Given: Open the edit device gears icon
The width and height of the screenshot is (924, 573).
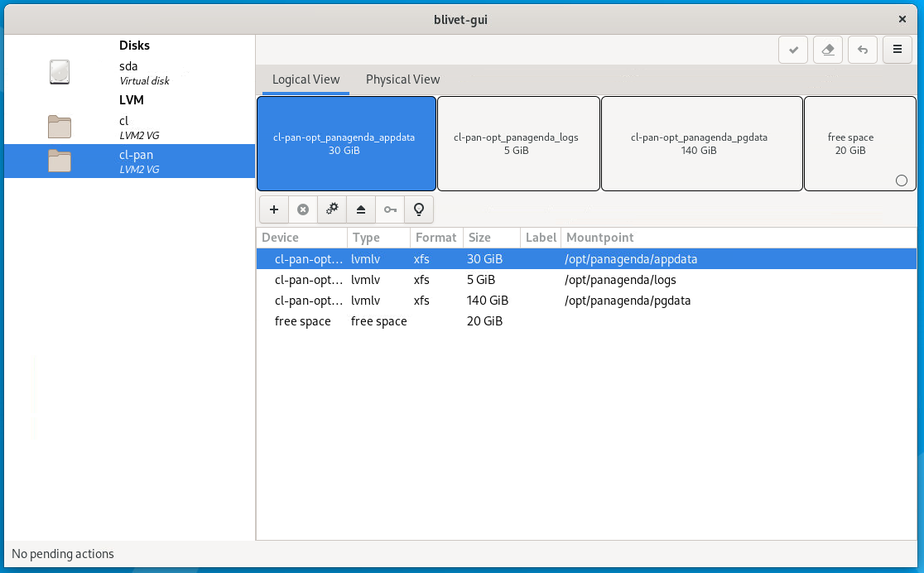Looking at the screenshot, I should [332, 209].
